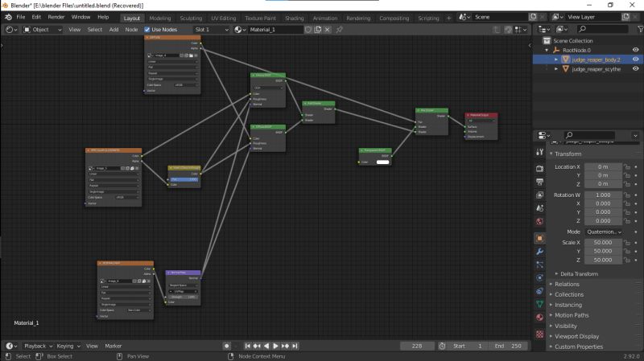
Task: Open the Object shader type dropdown
Action: [x=43, y=30]
